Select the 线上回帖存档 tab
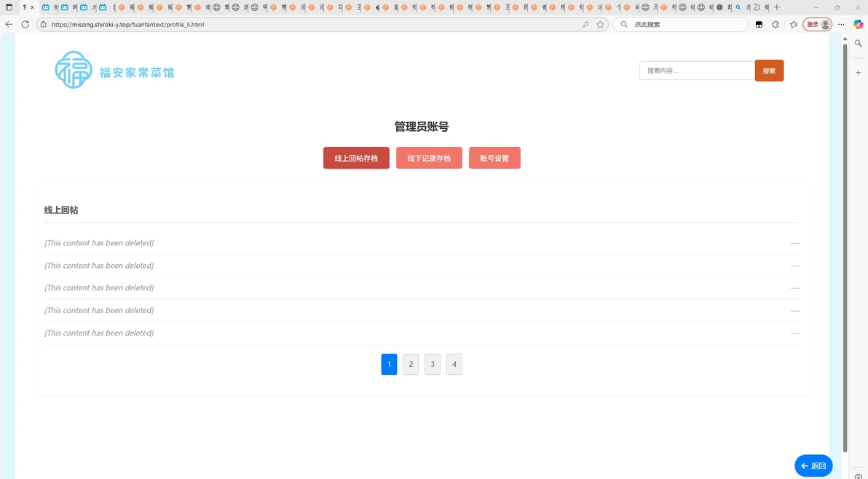 click(356, 158)
